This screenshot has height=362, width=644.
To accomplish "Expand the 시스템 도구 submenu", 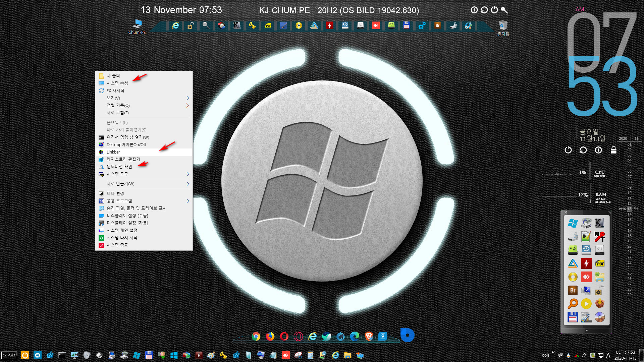I will [144, 174].
